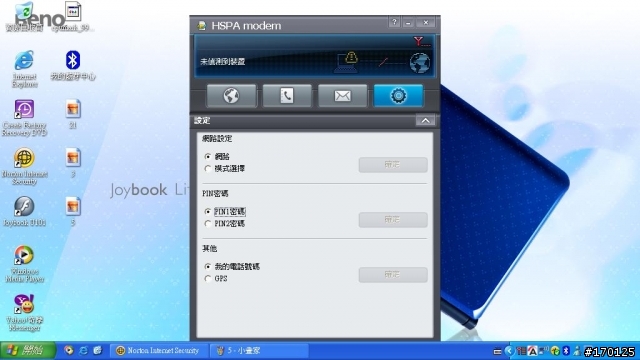Click 確定 button in 其他 section

tap(393, 275)
